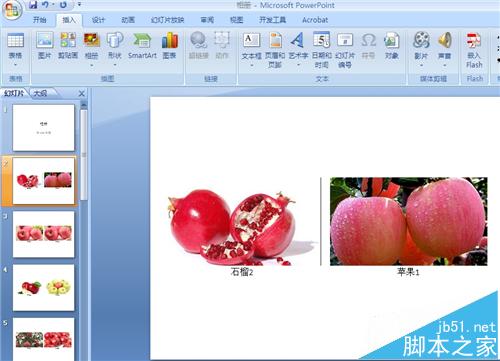
Task: Click the caption 石榴2
Action: coord(242,272)
